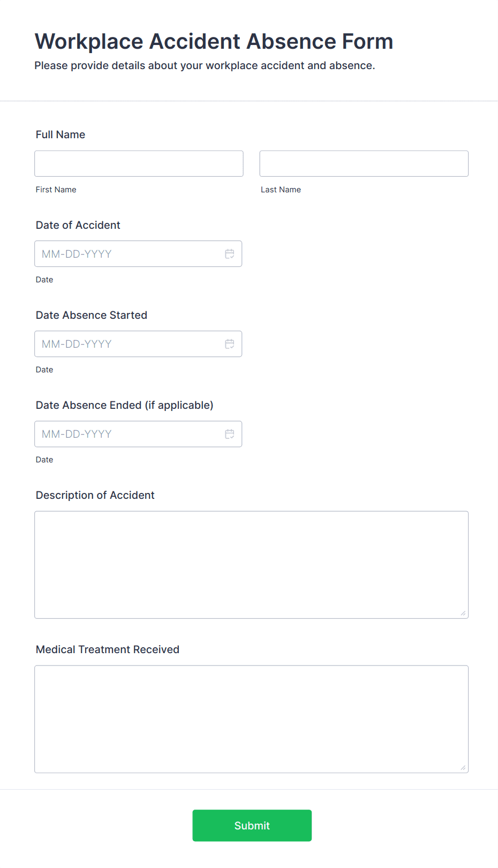
Task: Grab the Medical Treatment Received resize handle
Action: [463, 767]
